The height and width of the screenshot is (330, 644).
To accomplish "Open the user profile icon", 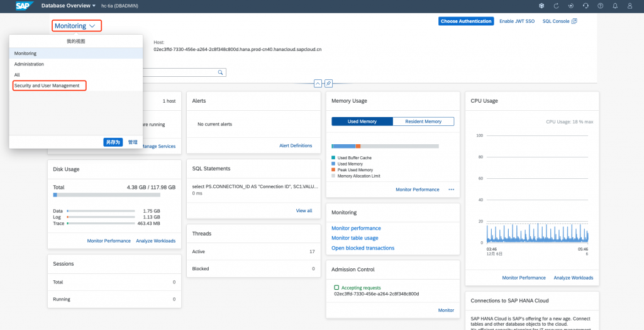I will pos(630,6).
